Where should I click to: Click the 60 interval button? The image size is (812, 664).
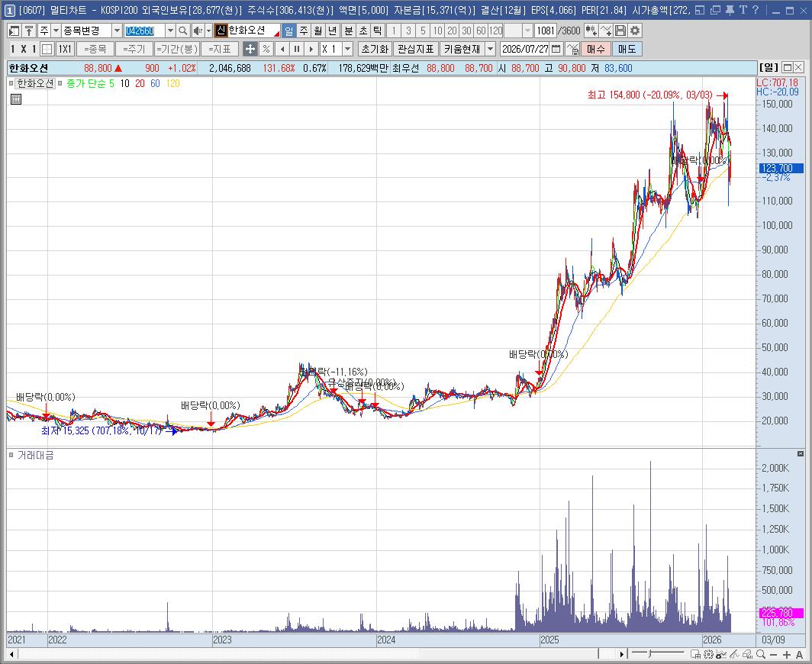[481, 31]
